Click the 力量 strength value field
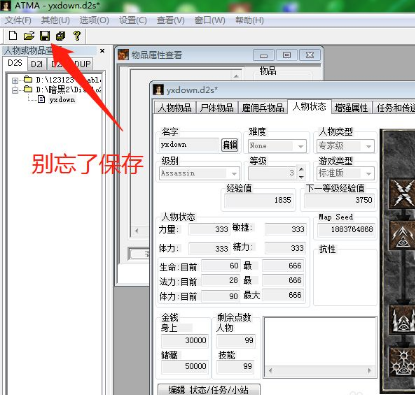Image resolution: width=415 pixels, height=395 pixels. pos(209,229)
